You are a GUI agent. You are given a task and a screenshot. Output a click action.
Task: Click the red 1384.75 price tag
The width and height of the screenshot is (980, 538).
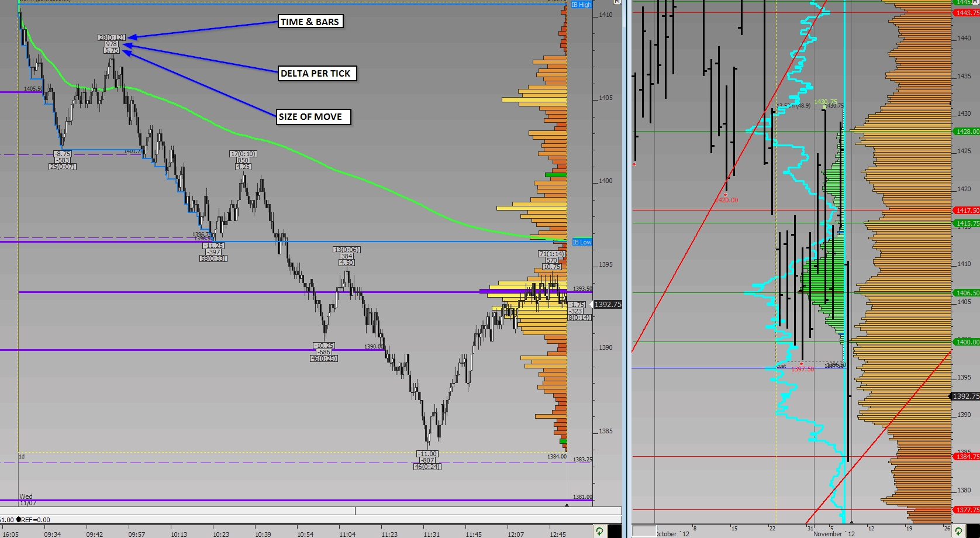[966, 457]
